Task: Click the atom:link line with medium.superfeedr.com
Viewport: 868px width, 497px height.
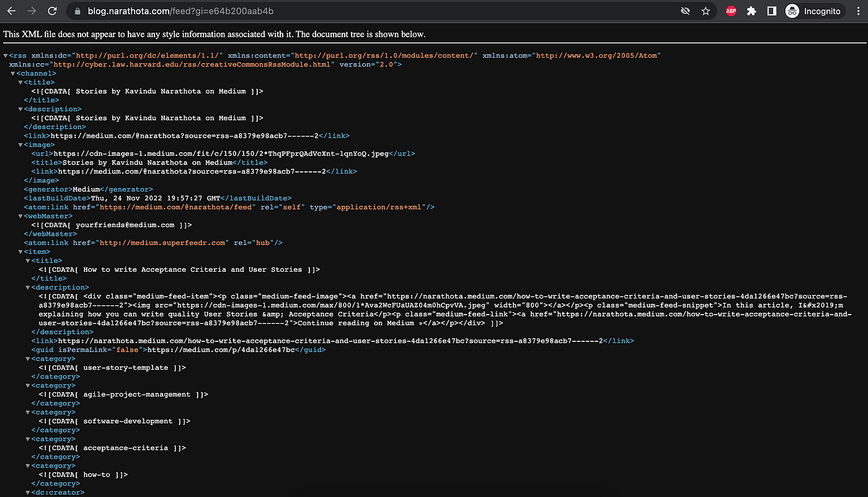Action: tap(153, 243)
